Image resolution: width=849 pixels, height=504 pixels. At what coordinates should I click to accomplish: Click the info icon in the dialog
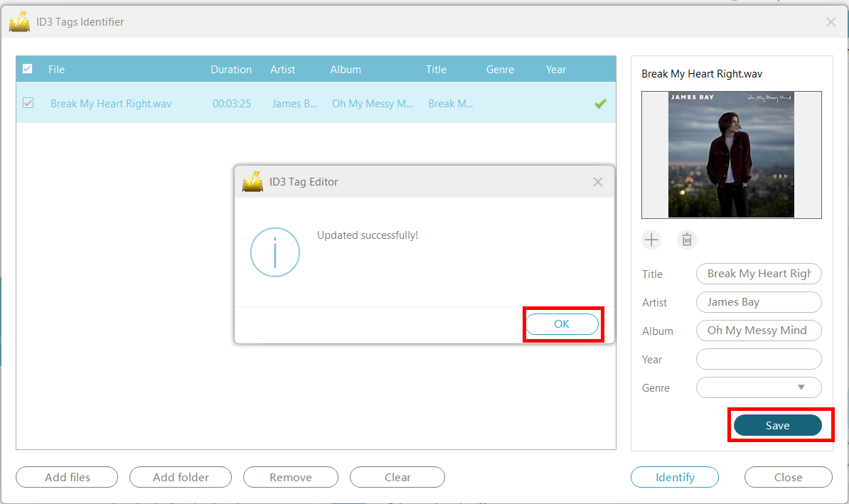click(x=275, y=252)
